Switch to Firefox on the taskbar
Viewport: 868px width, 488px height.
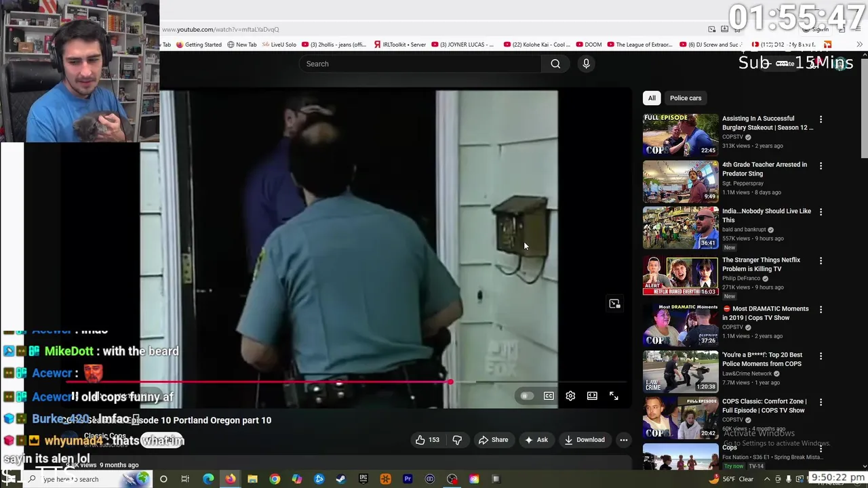231,479
